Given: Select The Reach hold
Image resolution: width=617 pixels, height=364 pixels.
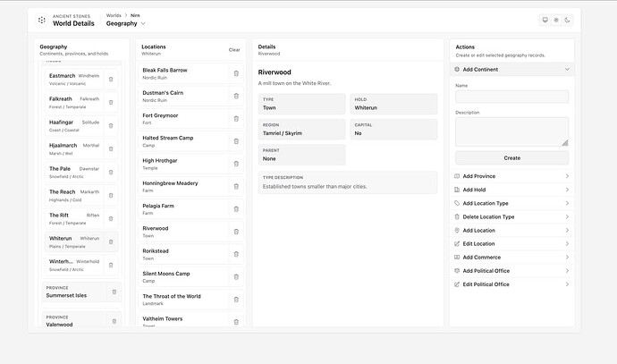Looking at the screenshot, I should pos(74,195).
